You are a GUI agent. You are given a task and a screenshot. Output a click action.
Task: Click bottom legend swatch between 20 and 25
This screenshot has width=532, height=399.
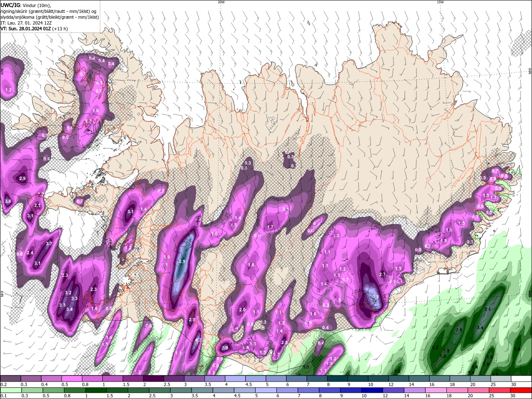(479, 390)
